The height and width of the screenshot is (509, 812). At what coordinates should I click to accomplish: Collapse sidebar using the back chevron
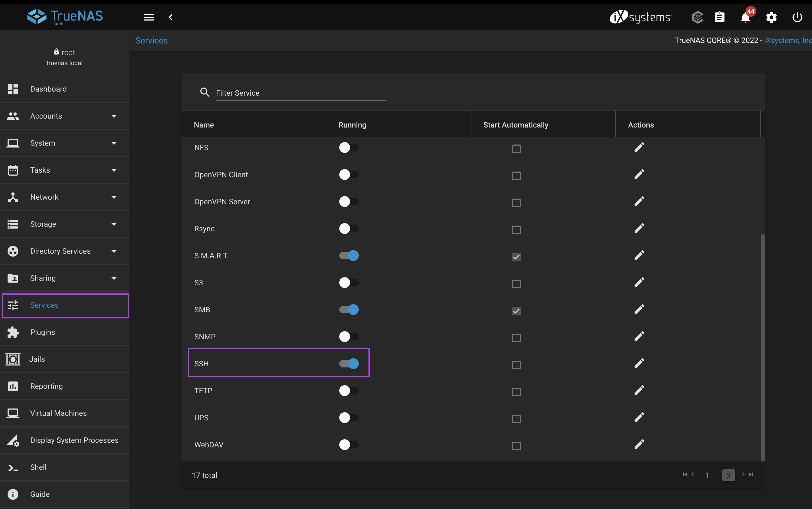(x=171, y=17)
